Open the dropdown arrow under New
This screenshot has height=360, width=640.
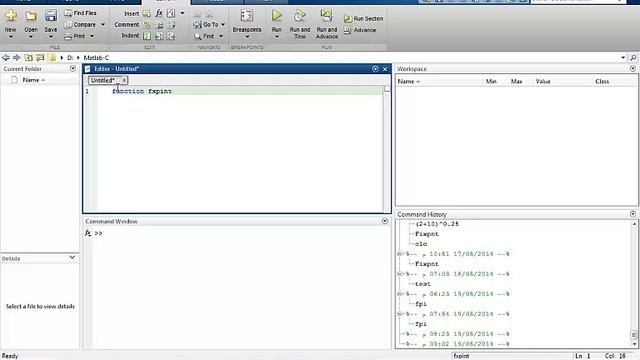[x=11, y=37]
